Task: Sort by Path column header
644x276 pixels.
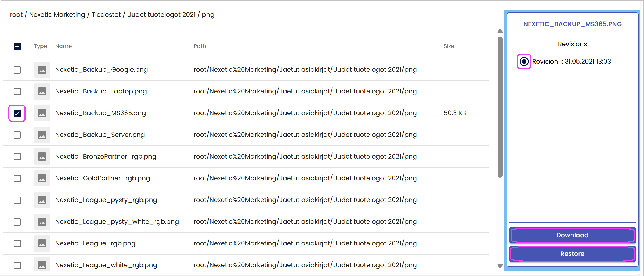Action: [x=200, y=46]
